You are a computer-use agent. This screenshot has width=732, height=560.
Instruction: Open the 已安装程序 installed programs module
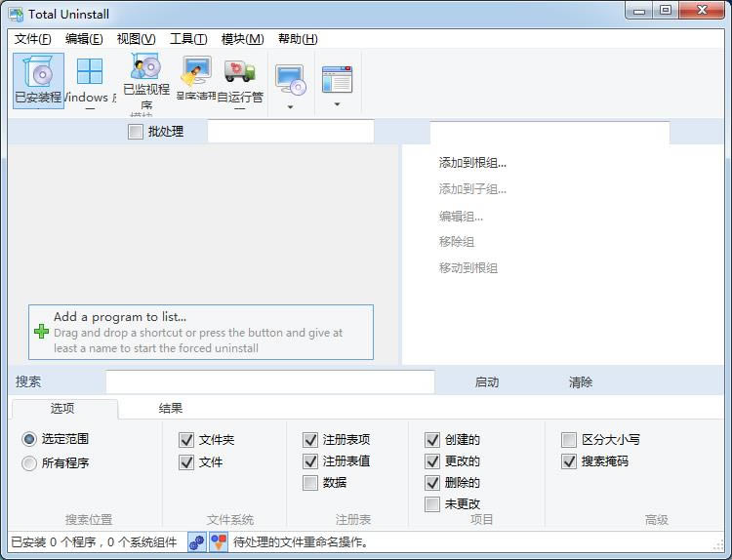(38, 81)
